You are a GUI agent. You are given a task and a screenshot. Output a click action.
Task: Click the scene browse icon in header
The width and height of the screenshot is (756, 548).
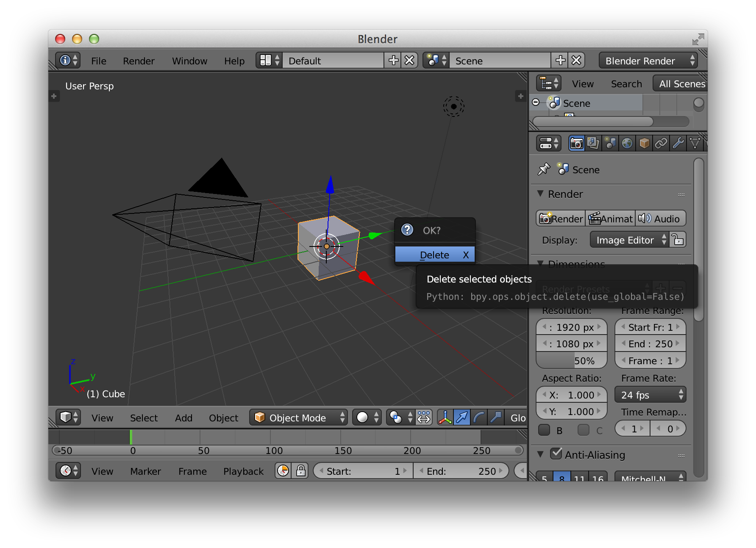click(x=436, y=61)
